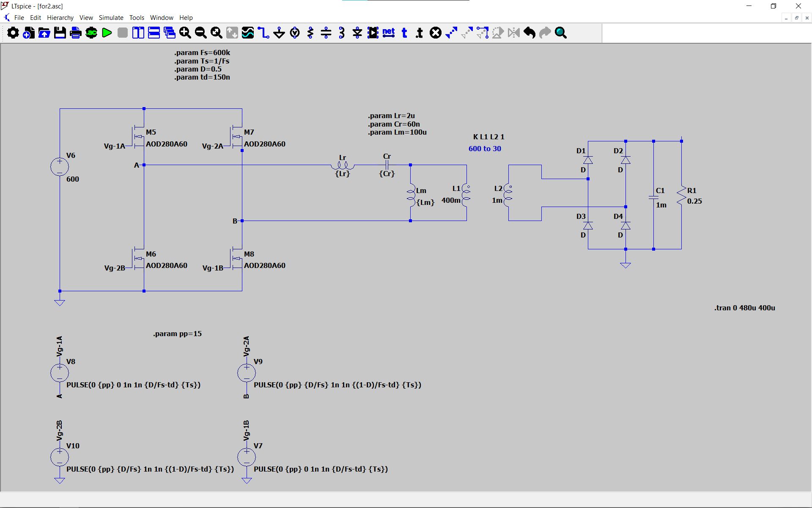Click the Redo arrow
812x508 pixels.
(x=545, y=33)
